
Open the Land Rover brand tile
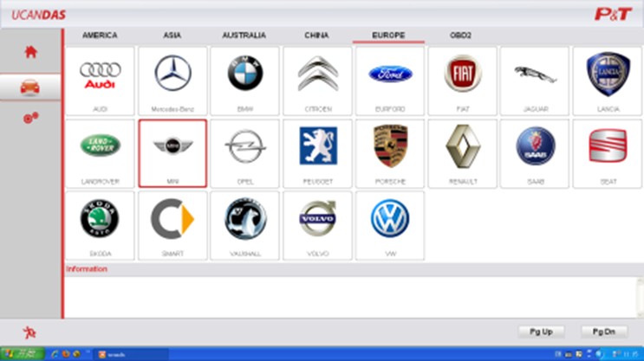tap(100, 153)
